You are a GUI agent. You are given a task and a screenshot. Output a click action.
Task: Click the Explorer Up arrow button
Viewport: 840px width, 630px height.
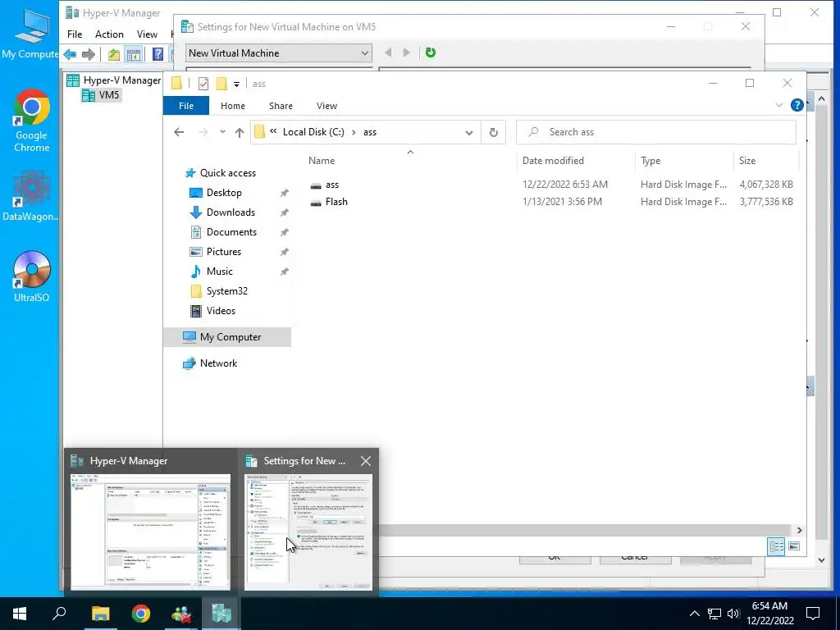[x=240, y=132]
